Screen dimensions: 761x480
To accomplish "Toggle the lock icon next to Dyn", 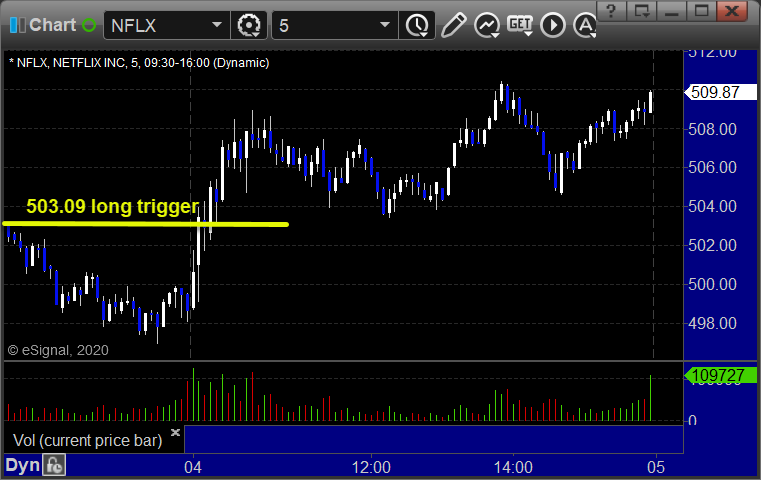I will click(54, 465).
